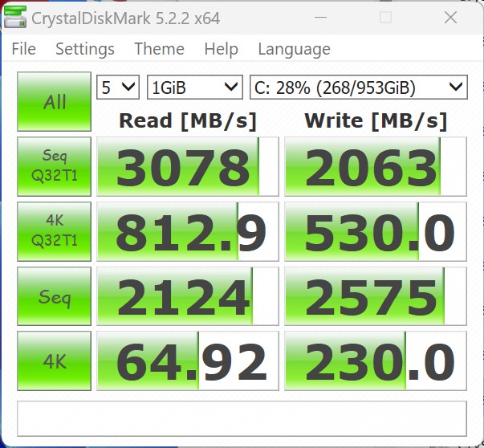The image size is (484, 448).
Task: Click the 4K read result 64.92
Action: (188, 361)
